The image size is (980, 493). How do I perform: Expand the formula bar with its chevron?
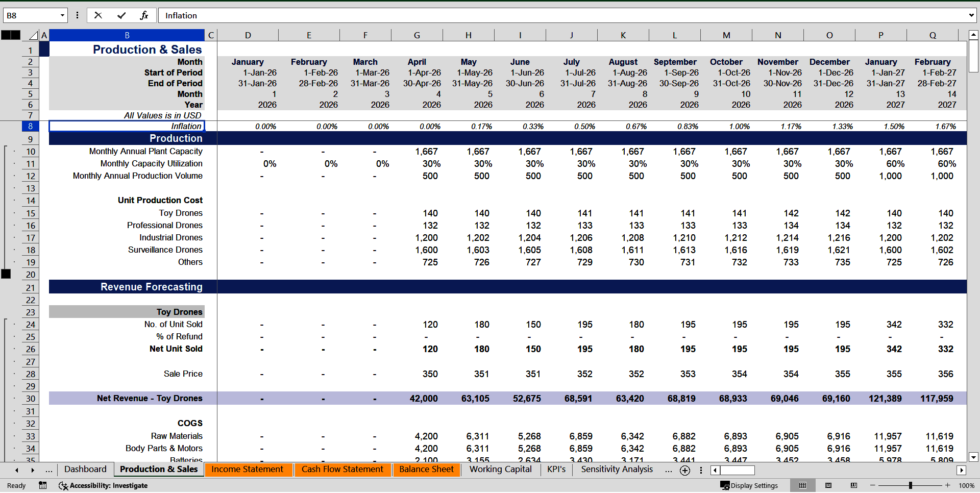coord(971,15)
